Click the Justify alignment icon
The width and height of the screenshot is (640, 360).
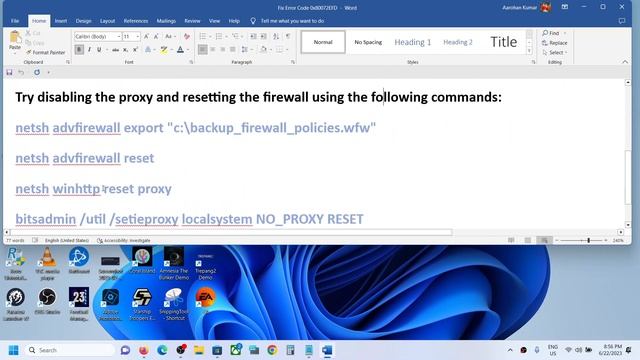pyautogui.click(x=232, y=50)
